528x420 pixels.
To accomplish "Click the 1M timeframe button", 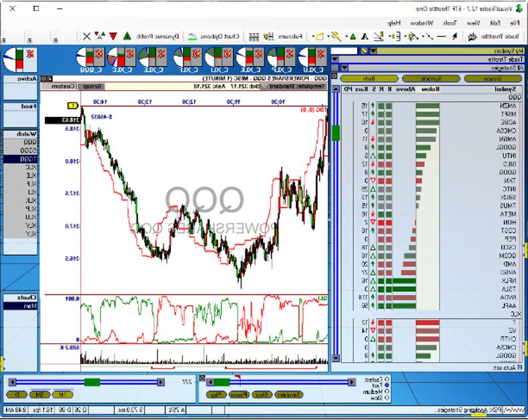I will pos(63,395).
